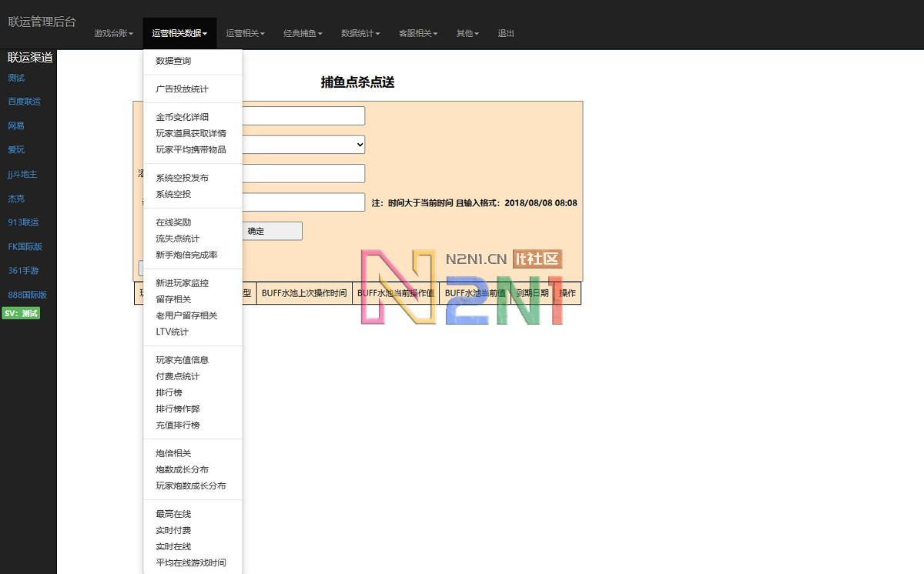924x574 pixels.
Task: View 充值排行榜 rankings
Action: [178, 425]
